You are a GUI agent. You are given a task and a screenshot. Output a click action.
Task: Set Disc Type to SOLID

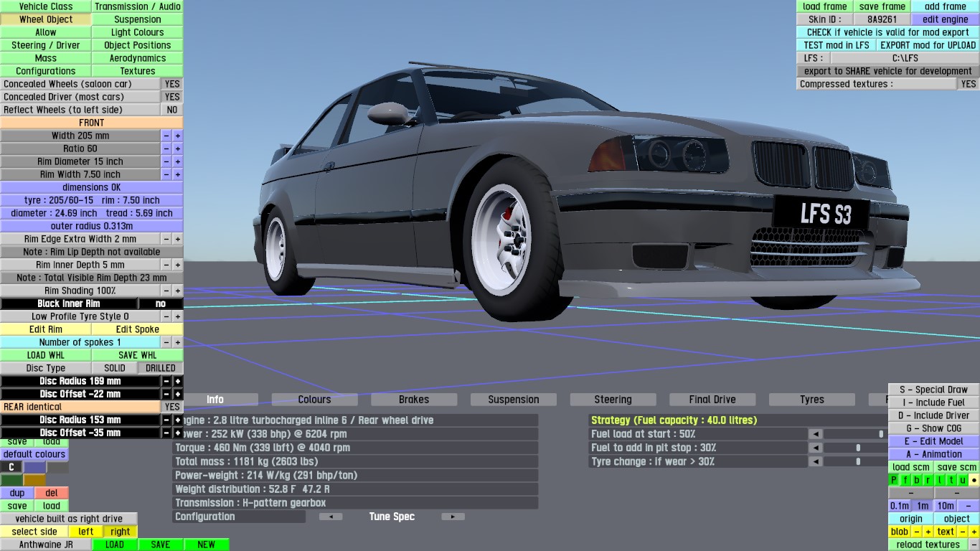tap(115, 368)
